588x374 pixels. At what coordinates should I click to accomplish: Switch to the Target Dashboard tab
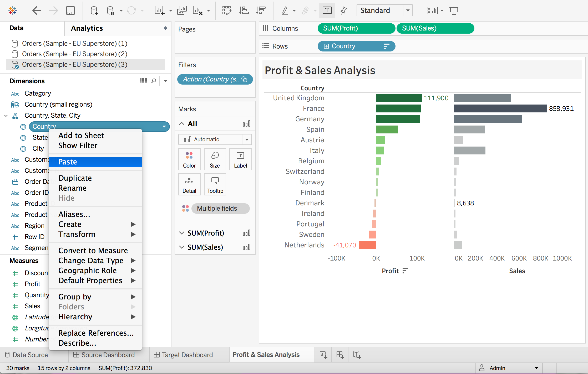click(x=187, y=355)
